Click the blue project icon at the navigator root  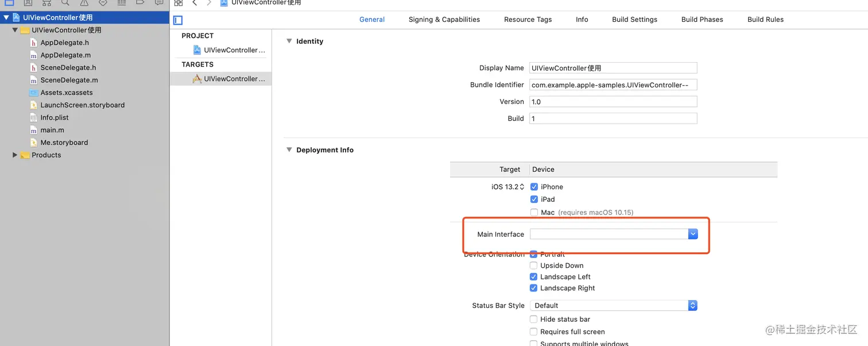15,18
